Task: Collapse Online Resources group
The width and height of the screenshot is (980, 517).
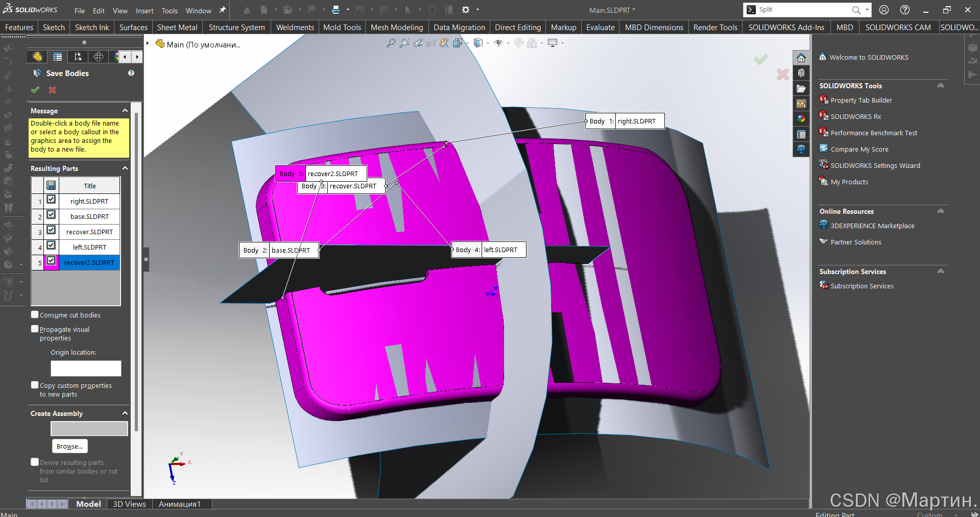Action: coord(941,211)
